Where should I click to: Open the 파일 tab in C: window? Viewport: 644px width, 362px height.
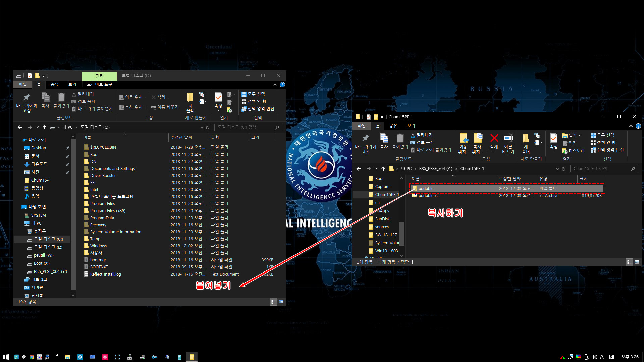click(x=23, y=85)
